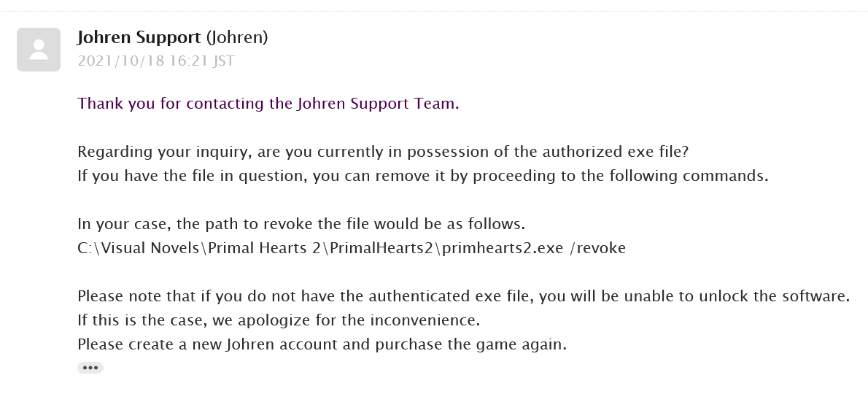Click the words 'Johren Support Team' in greeting
The height and width of the screenshot is (394, 868).
tap(378, 104)
